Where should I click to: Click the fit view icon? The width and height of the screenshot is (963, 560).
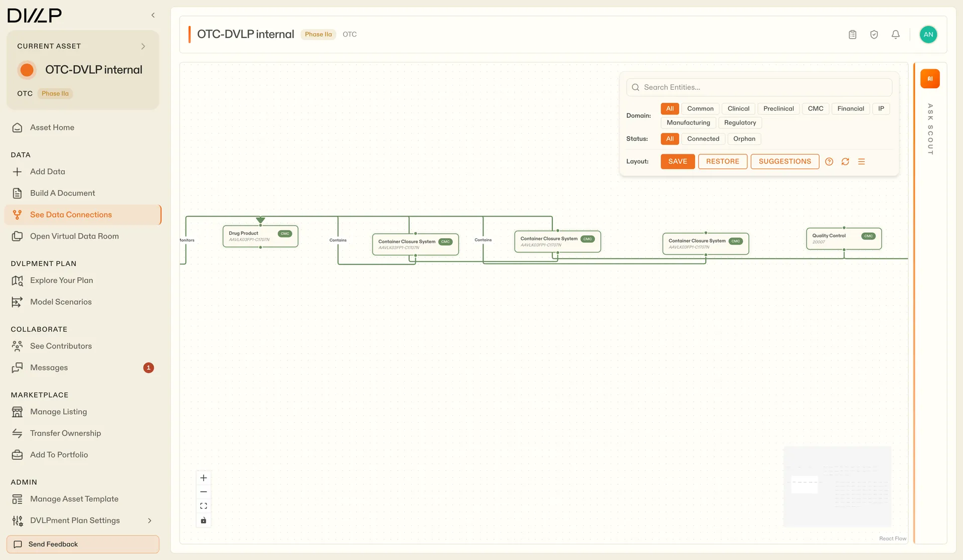203,506
